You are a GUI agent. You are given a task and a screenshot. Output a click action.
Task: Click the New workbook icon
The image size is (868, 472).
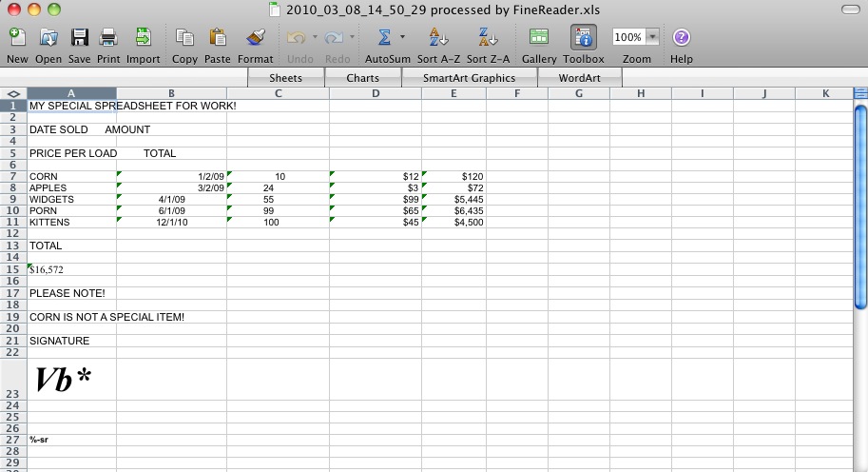(17, 38)
